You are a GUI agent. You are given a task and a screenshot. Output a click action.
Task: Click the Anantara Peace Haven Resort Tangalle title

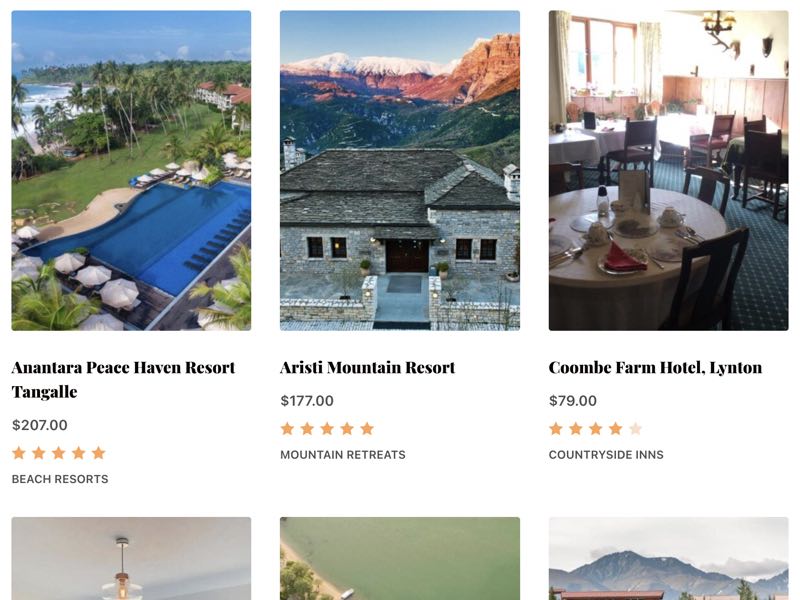(123, 380)
